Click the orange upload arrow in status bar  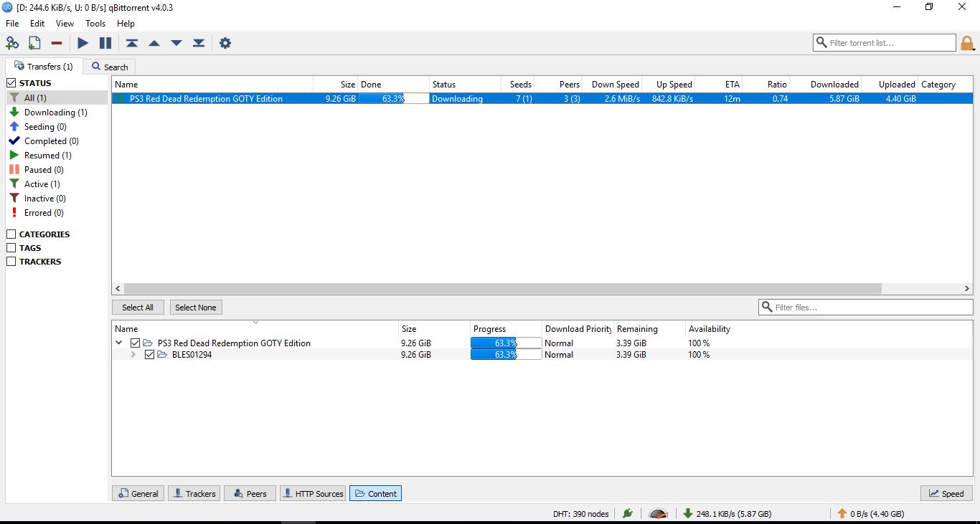click(x=842, y=513)
